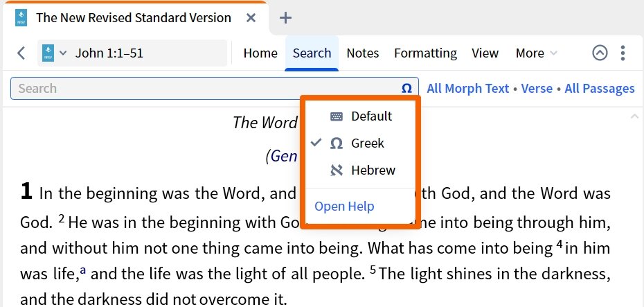Close The New Revised Standard Version tab

tap(251, 18)
